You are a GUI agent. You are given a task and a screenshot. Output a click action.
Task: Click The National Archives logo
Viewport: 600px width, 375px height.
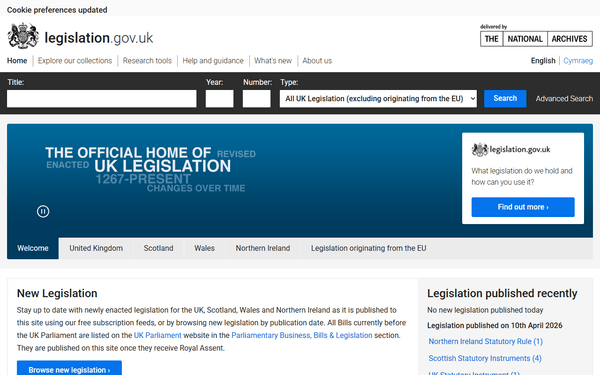[536, 39]
